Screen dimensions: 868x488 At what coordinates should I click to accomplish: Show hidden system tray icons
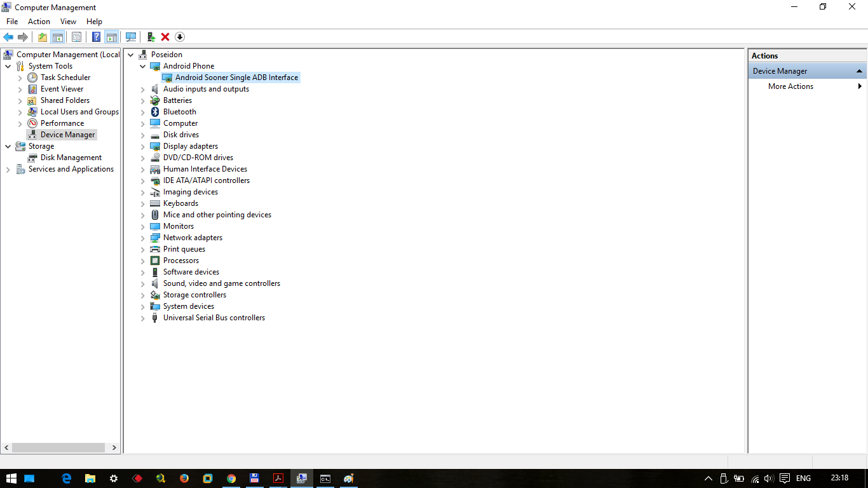pos(709,478)
